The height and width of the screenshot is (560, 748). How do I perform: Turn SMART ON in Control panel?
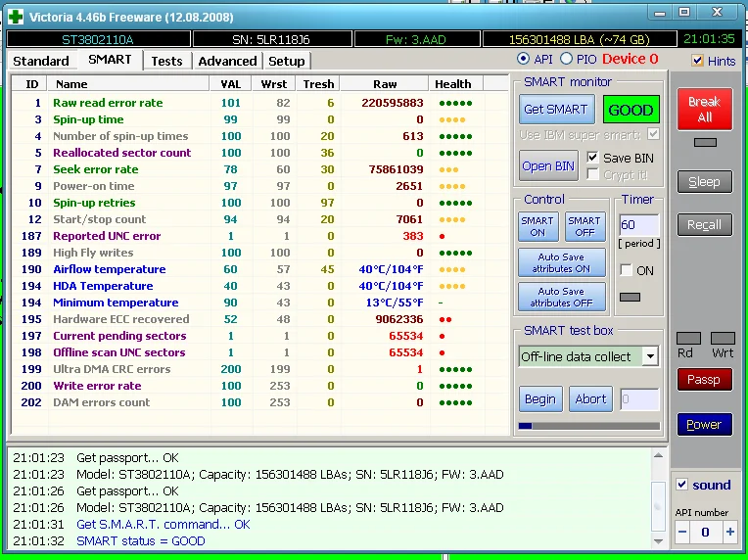coord(538,226)
